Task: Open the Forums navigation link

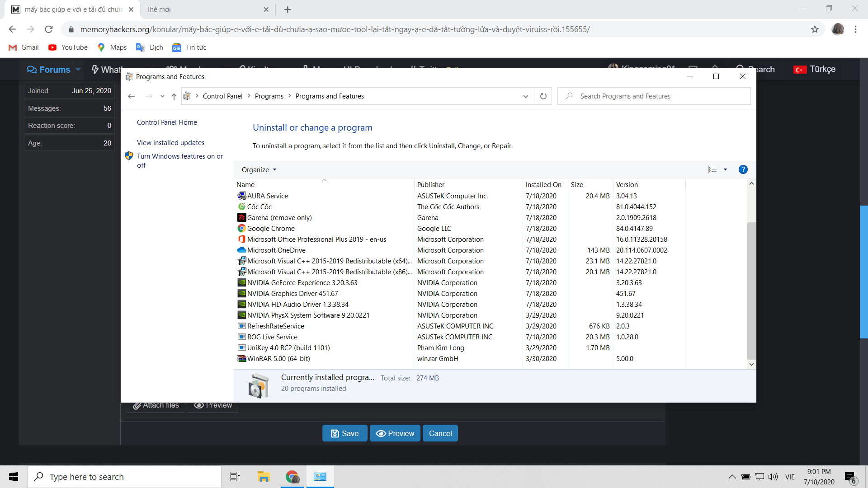Action: 49,70
